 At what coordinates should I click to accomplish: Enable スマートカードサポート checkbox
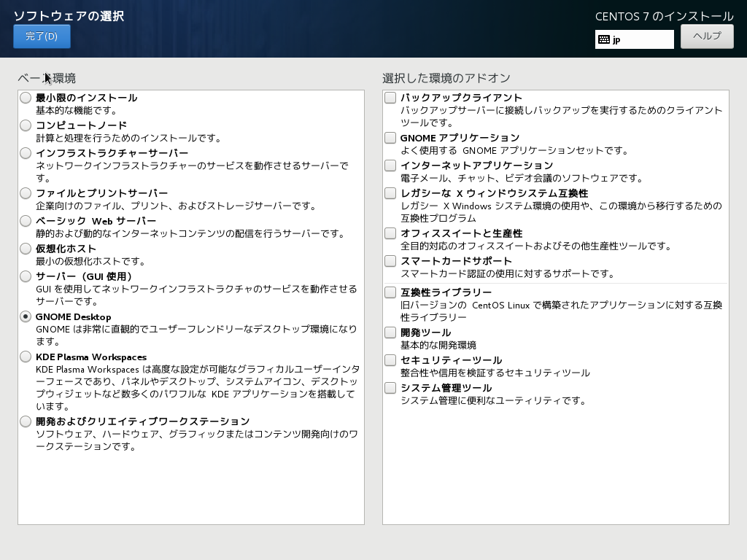click(x=390, y=261)
